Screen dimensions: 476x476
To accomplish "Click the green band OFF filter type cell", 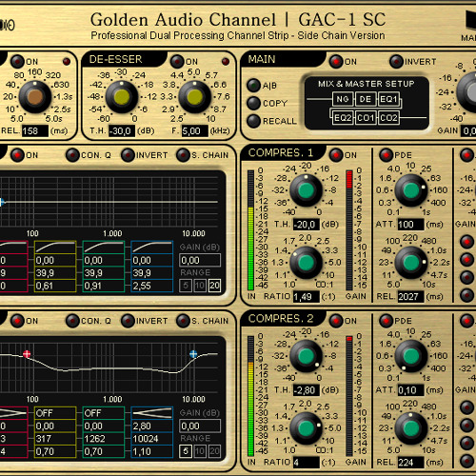I will tap(104, 413).
